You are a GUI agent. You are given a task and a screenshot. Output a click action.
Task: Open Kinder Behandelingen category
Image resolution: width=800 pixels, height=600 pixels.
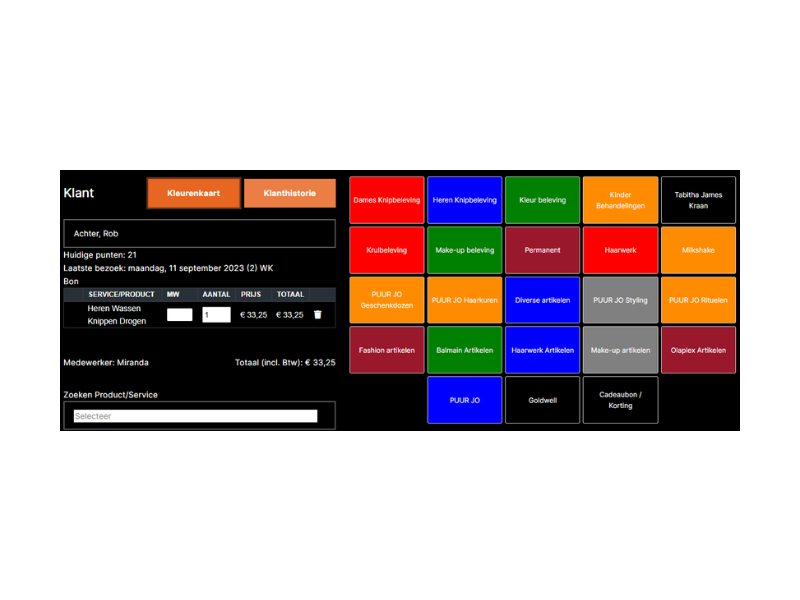(620, 200)
